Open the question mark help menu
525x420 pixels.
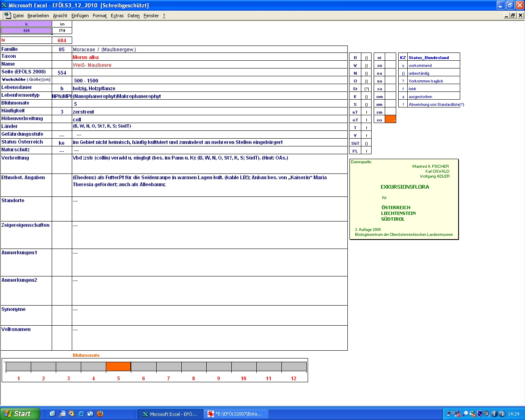tap(164, 16)
